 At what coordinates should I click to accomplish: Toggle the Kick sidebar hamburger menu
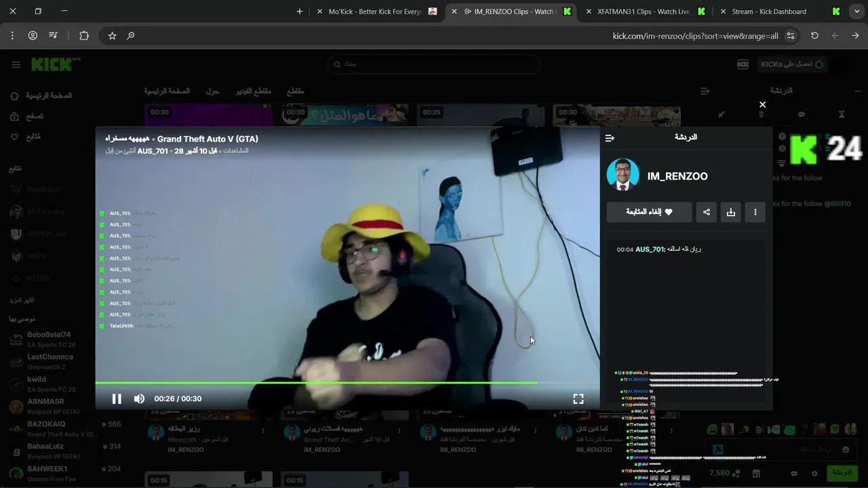point(16,64)
